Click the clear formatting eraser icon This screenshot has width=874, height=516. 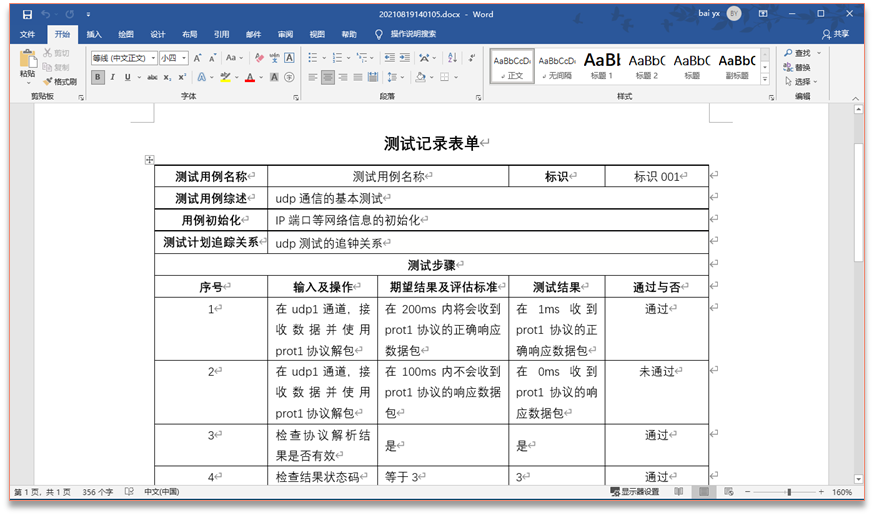[x=260, y=58]
